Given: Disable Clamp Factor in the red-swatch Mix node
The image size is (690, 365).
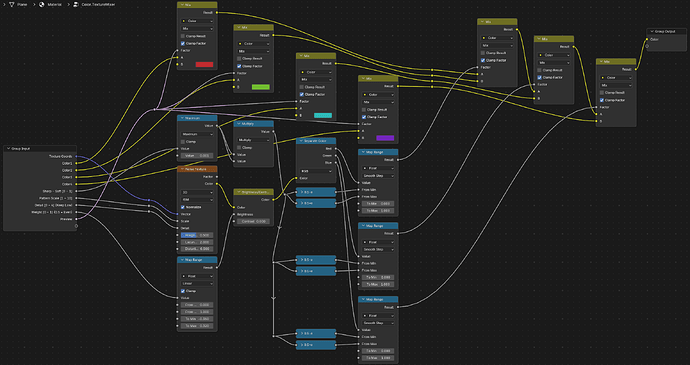Looking at the screenshot, I should [183, 44].
